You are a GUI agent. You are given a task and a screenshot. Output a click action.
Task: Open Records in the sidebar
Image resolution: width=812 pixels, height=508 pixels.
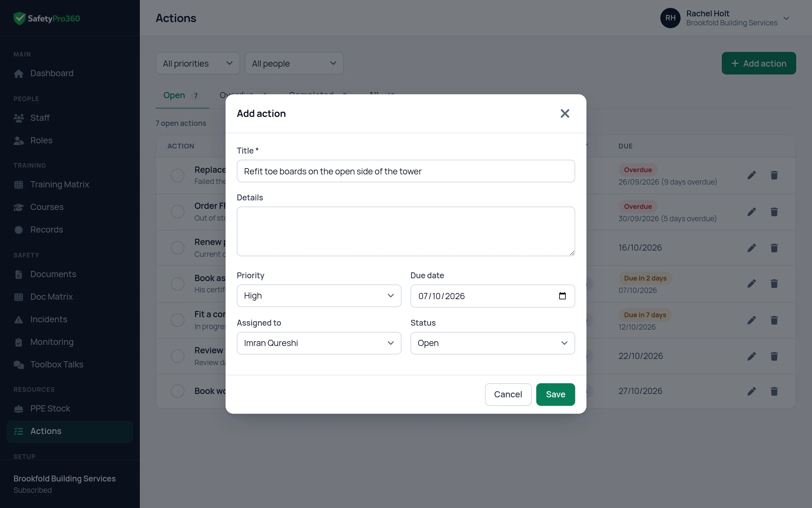tap(70, 229)
